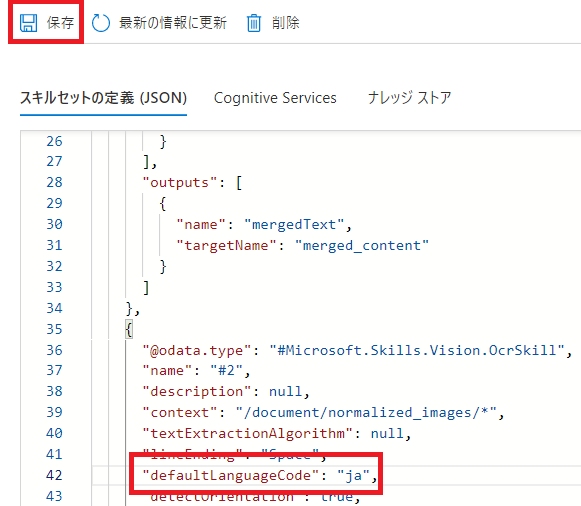This screenshot has width=581, height=506.
Task: Click the "merged_content" targetName value
Action: [x=362, y=246]
